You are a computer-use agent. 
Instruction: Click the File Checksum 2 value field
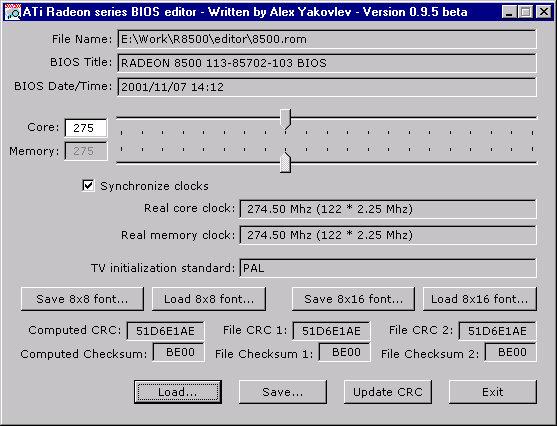pyautogui.click(x=510, y=352)
